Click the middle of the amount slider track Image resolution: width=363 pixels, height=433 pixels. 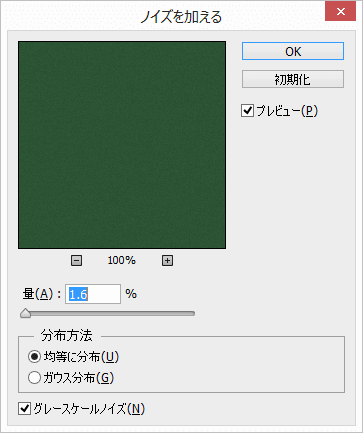point(108,314)
